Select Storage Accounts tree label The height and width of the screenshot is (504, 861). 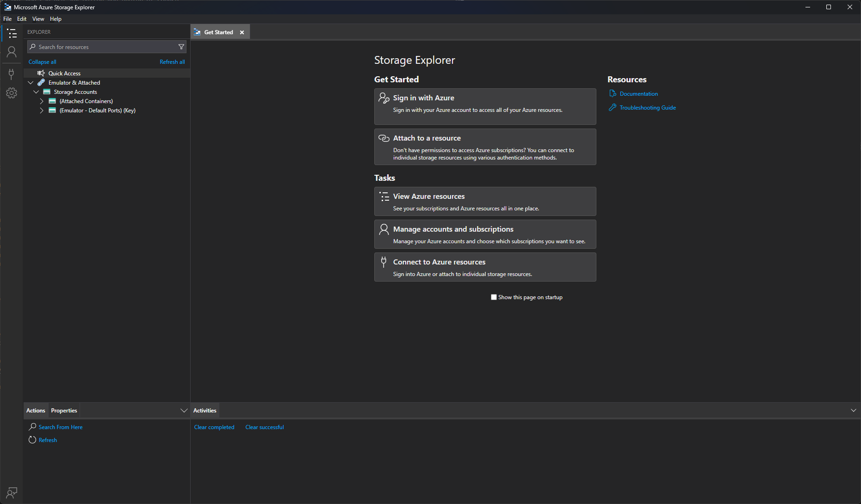pyautogui.click(x=75, y=92)
